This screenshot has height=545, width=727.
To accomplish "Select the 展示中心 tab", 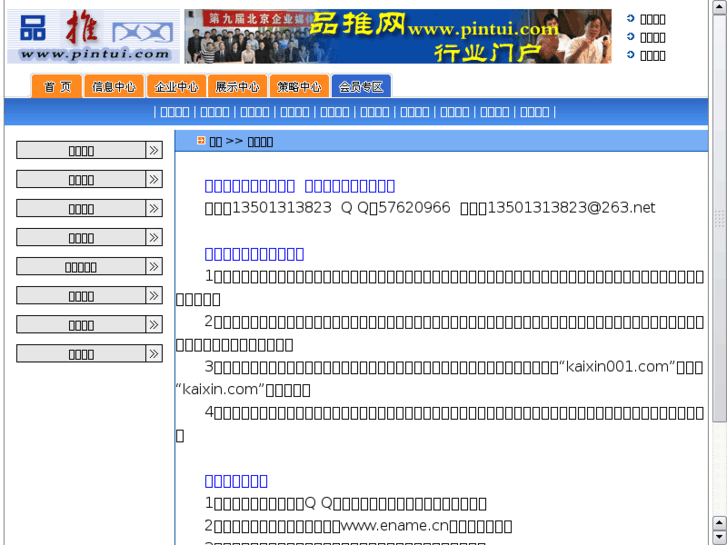I will click(x=237, y=86).
